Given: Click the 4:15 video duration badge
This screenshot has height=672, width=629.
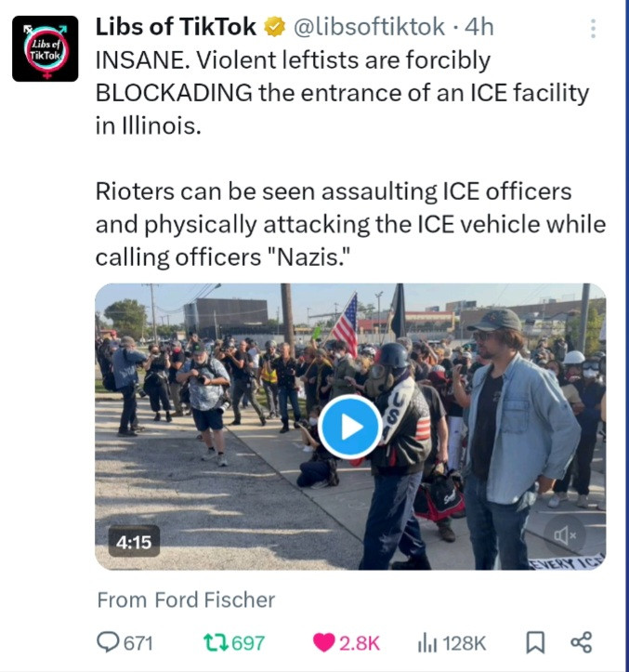Looking at the screenshot, I should pos(133,541).
